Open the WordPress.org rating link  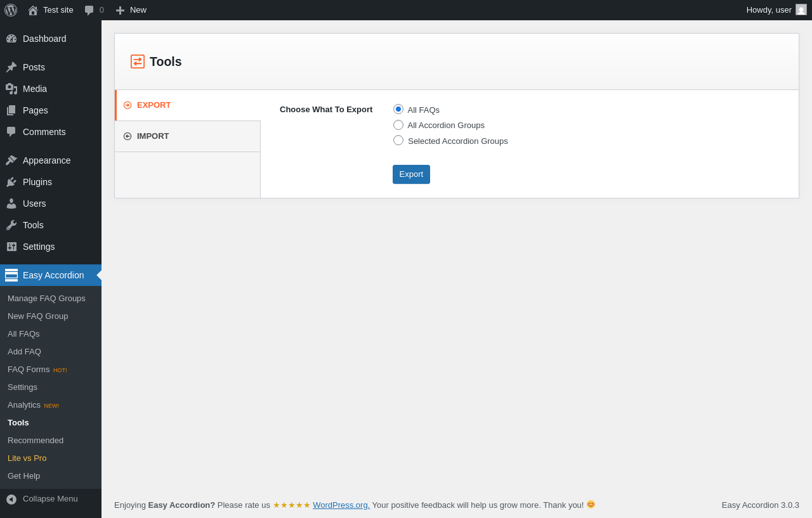(x=341, y=505)
